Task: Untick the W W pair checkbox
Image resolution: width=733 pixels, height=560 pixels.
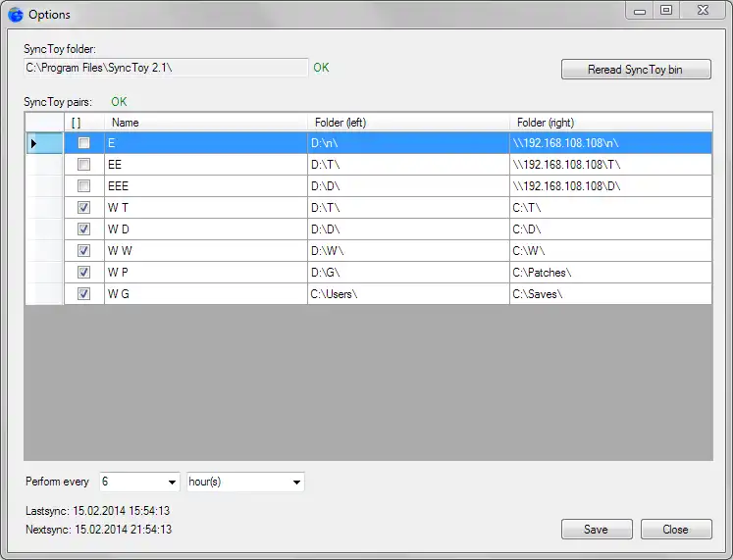Action: (x=83, y=251)
